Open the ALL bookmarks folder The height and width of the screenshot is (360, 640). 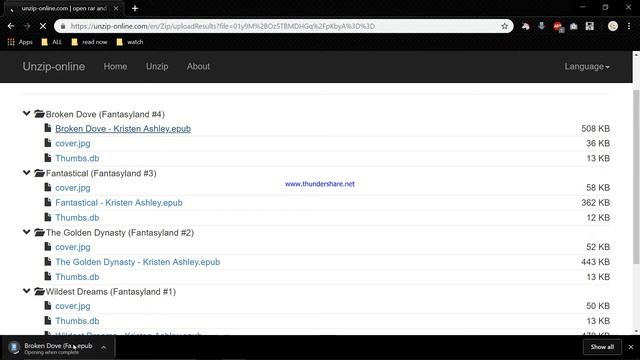tap(51, 42)
